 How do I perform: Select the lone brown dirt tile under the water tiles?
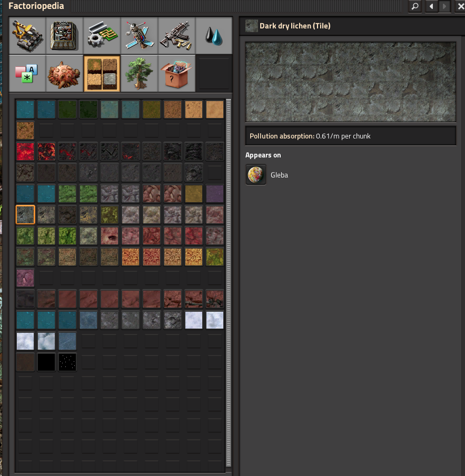[25, 130]
